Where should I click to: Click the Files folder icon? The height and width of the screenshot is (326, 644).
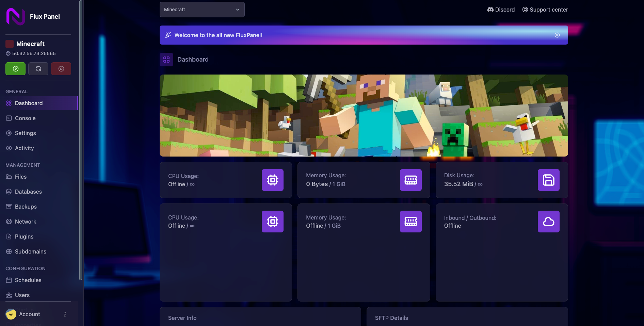tap(9, 177)
